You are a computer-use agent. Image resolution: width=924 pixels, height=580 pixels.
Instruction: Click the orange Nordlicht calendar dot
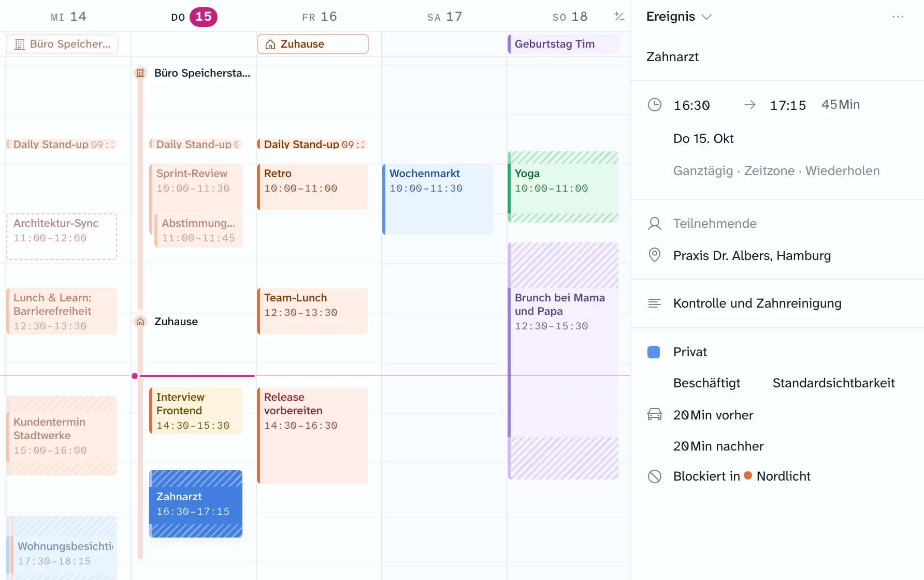(x=748, y=476)
